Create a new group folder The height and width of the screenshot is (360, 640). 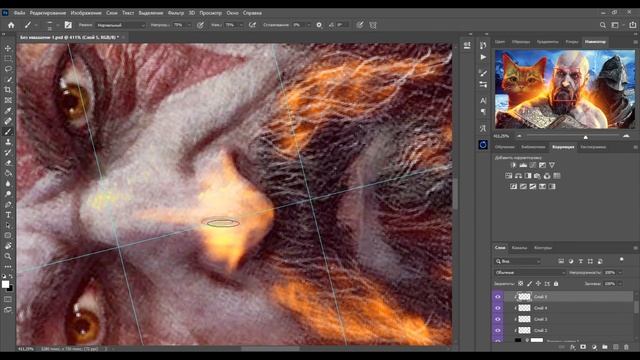[x=605, y=347]
